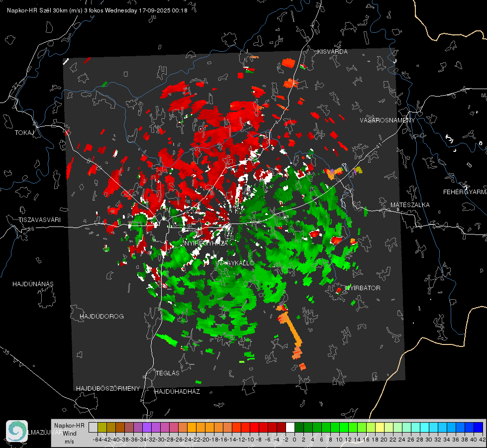This screenshot has width=487, height=448.
Task: Click the light gray first swatch in legend
Action: [93, 427]
